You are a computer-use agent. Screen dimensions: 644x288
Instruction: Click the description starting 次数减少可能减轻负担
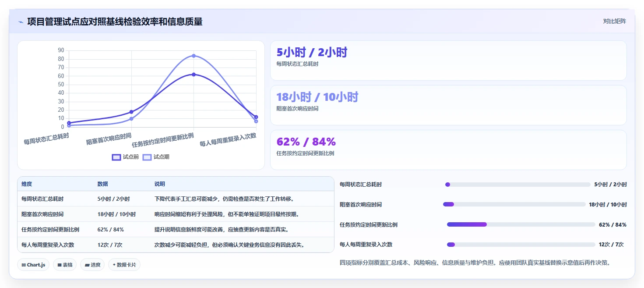coord(229,245)
